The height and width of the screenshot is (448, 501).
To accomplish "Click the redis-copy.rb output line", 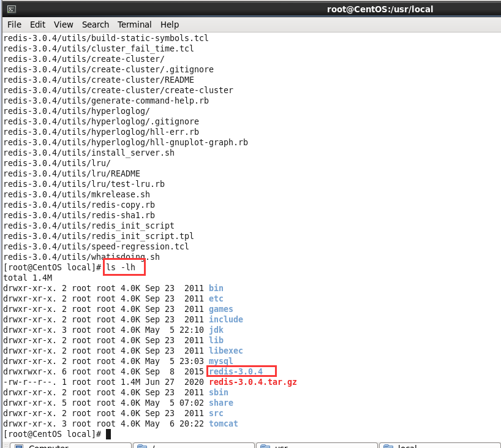I will (79, 205).
